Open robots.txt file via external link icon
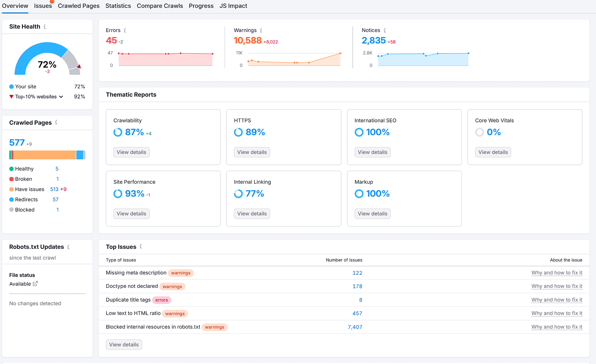The image size is (596, 364). point(35,284)
